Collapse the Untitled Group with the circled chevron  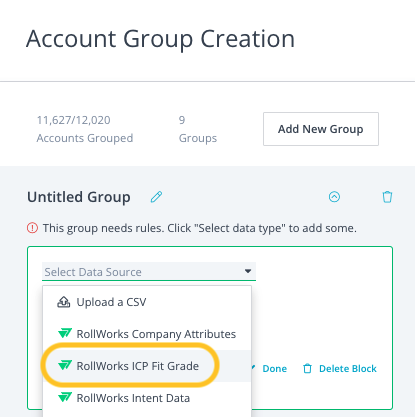(x=334, y=197)
